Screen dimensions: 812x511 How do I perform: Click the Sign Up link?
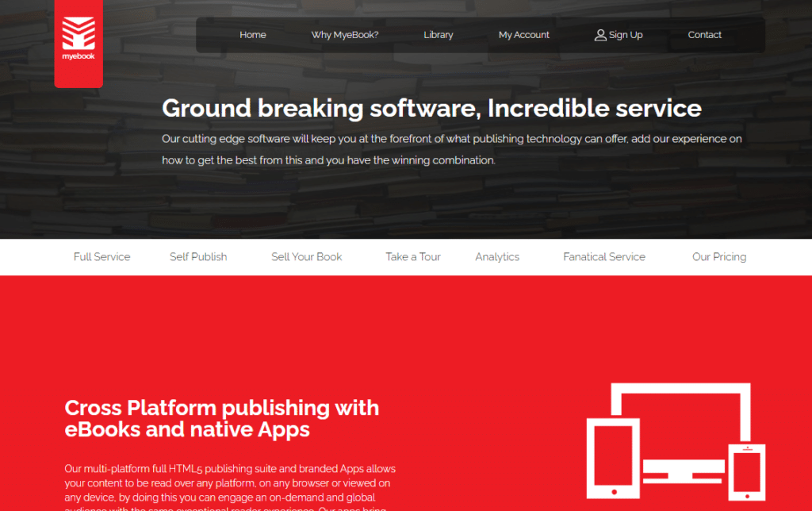(625, 35)
